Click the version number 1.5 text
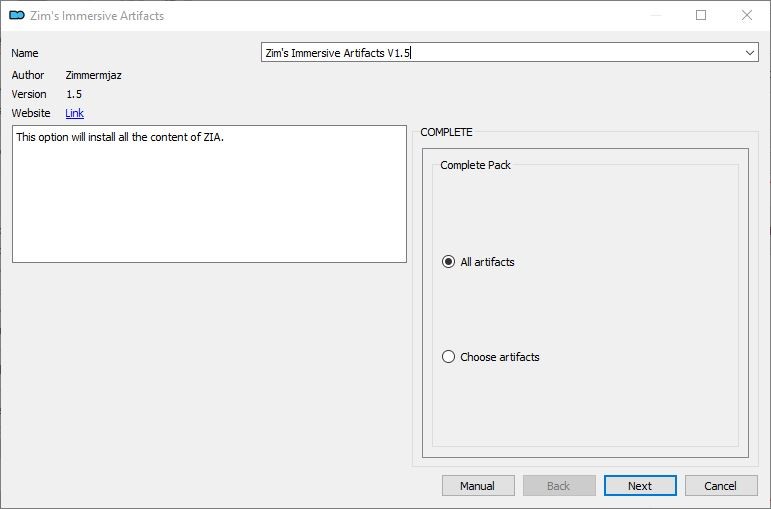771x509 pixels. point(74,94)
